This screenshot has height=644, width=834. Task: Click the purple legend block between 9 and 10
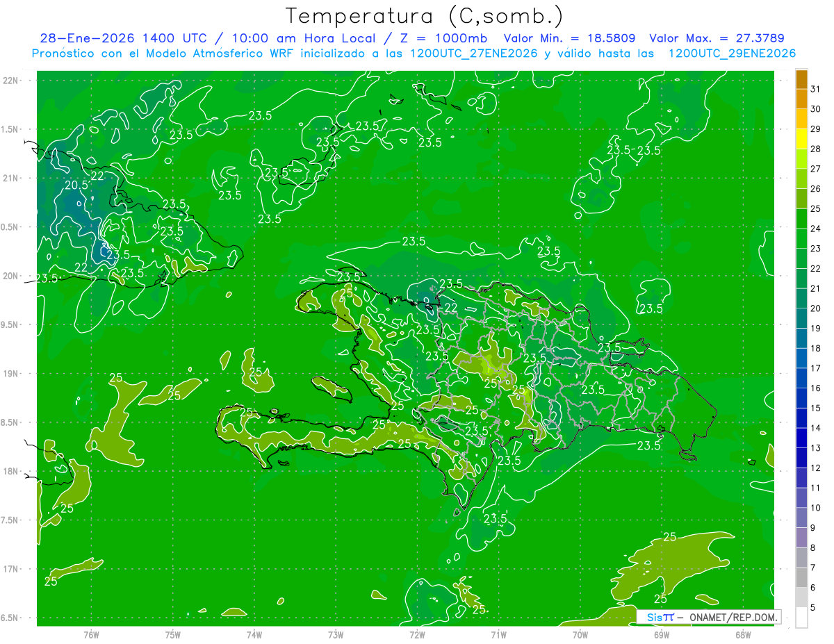tap(801, 518)
